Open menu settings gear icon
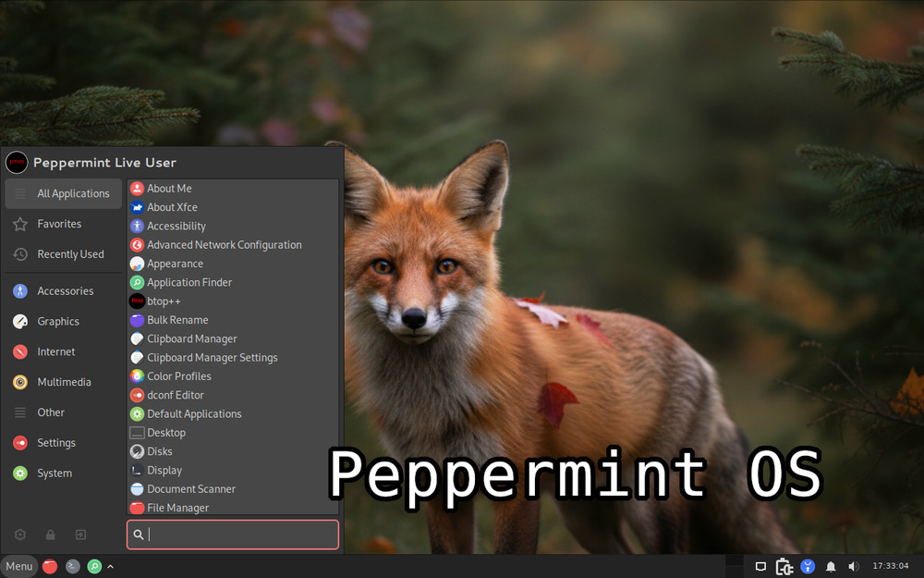Image resolution: width=924 pixels, height=578 pixels. [20, 535]
